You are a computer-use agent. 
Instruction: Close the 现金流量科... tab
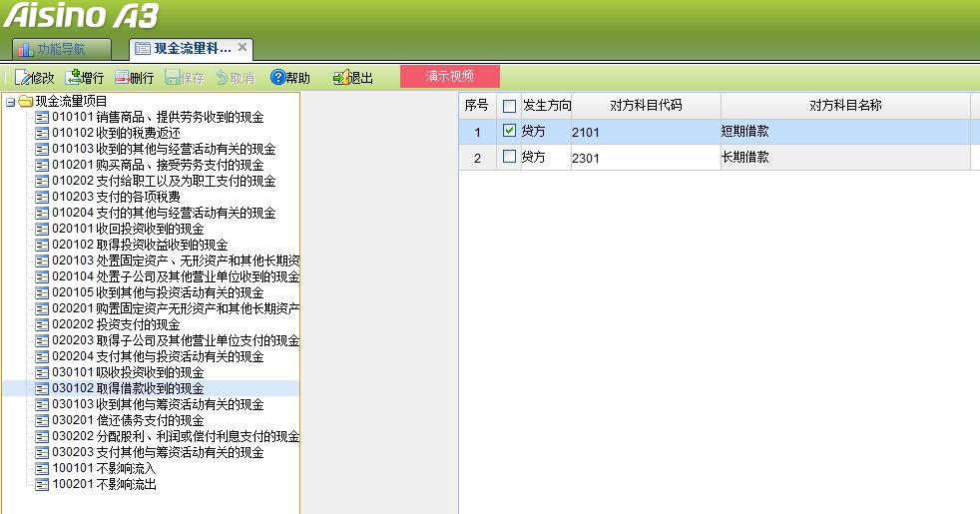pyautogui.click(x=243, y=47)
